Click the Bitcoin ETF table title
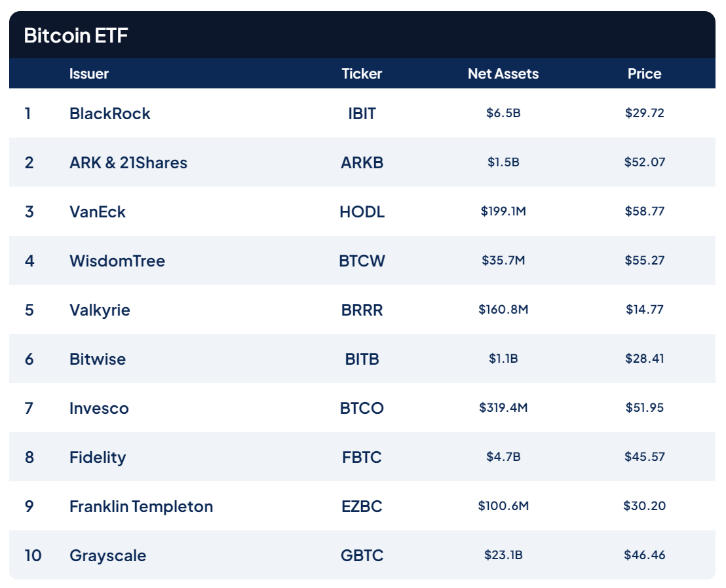726x588 pixels. point(75,35)
